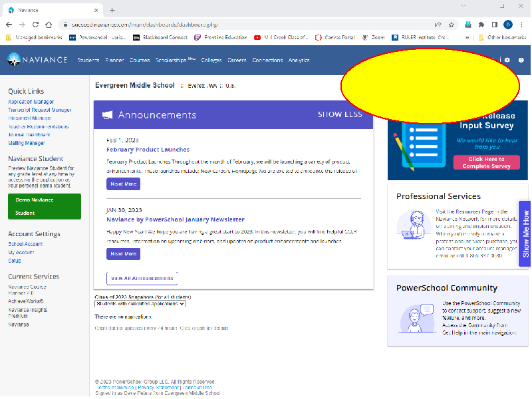Toggle the browser side panel icon
The image size is (532, 399).
click(x=495, y=25)
